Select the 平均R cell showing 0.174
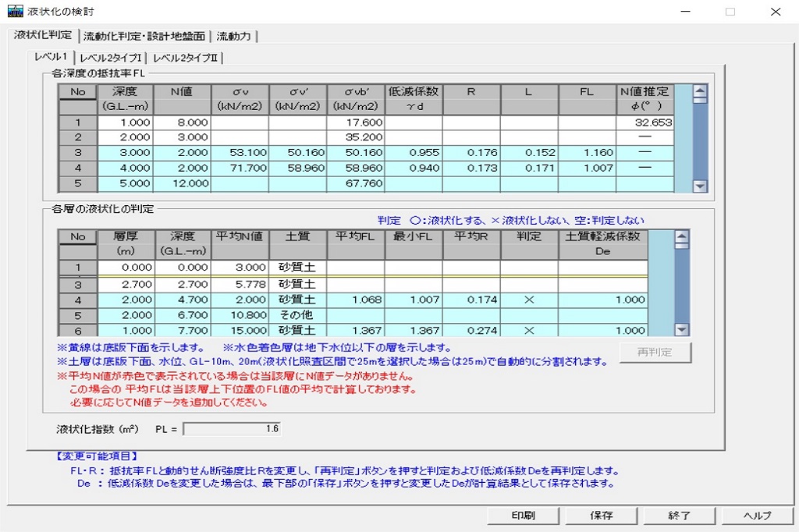The width and height of the screenshot is (799, 532). (x=471, y=300)
